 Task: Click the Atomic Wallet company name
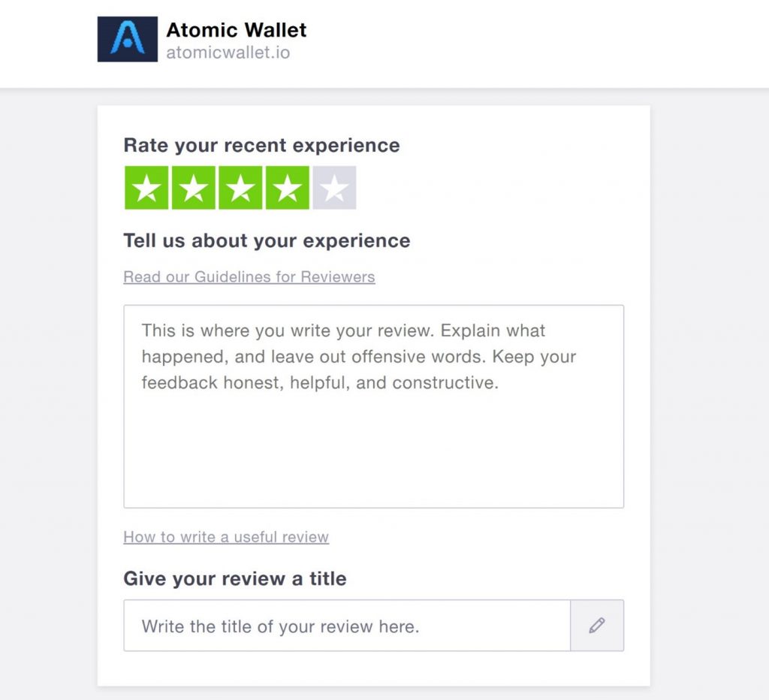tap(237, 30)
